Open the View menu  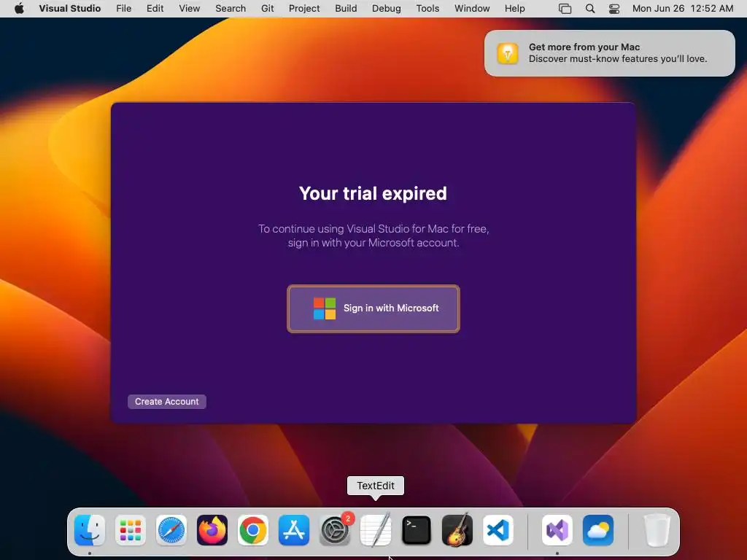(189, 9)
